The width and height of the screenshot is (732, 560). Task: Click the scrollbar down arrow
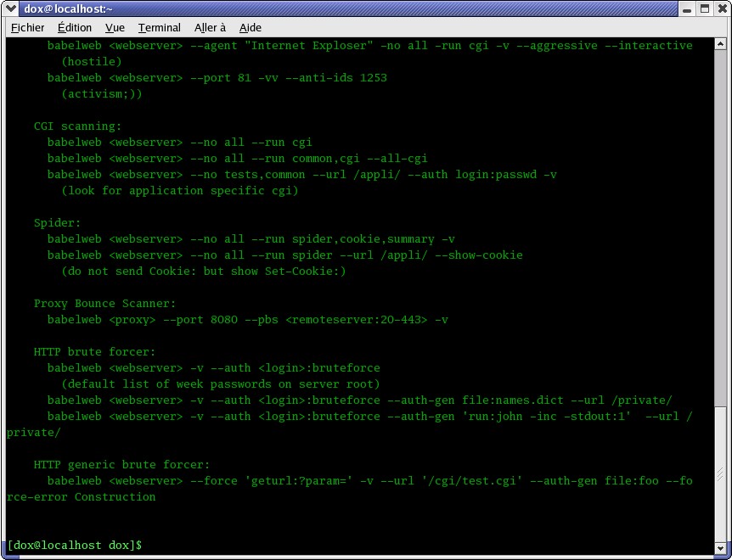tap(722, 548)
